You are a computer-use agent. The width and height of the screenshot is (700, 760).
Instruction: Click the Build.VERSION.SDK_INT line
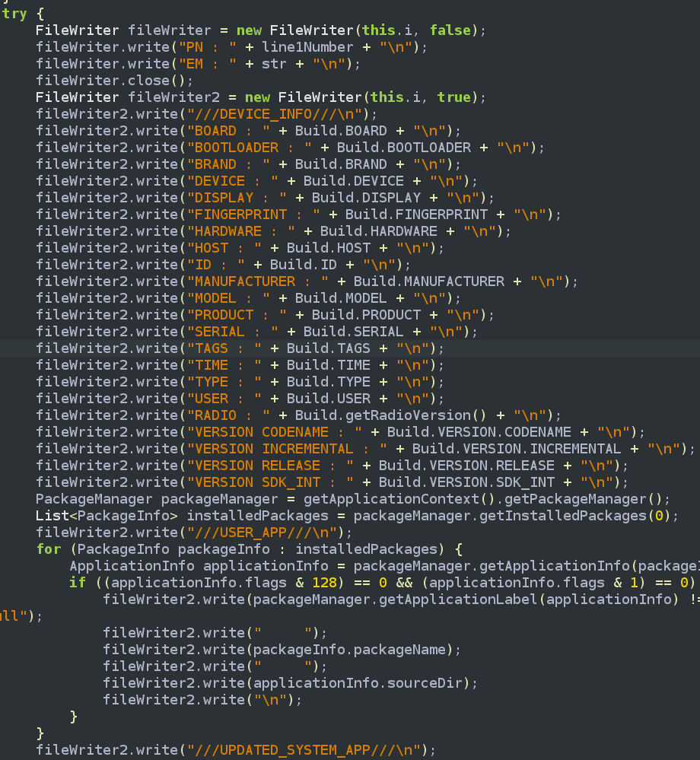click(332, 482)
